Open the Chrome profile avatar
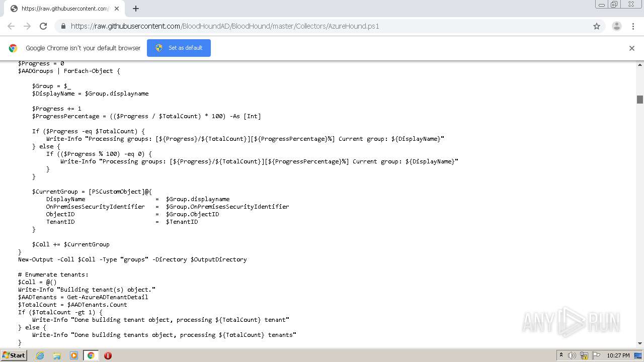This screenshot has width=644, height=362. (617, 26)
